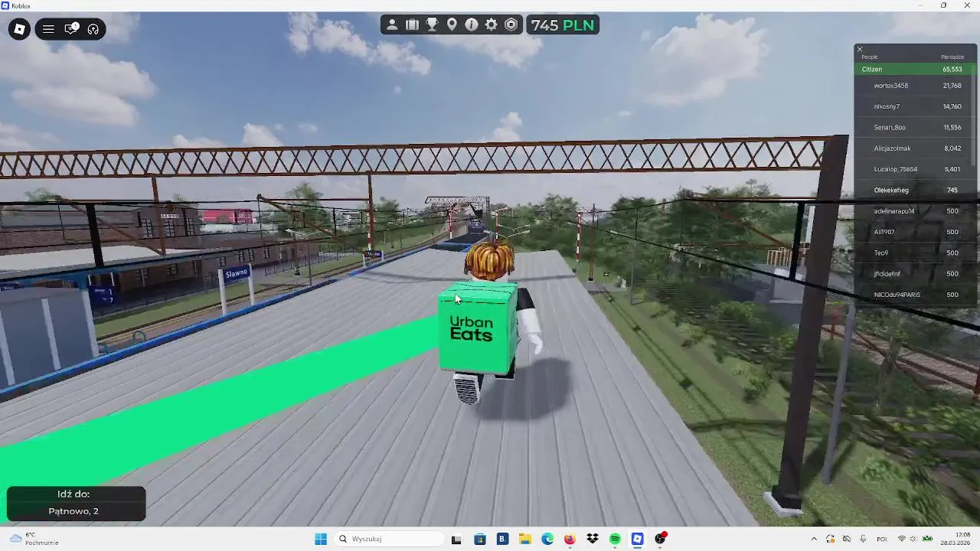Switch to Roblox taskbar icon
This screenshot has width=980, height=551.
[637, 539]
